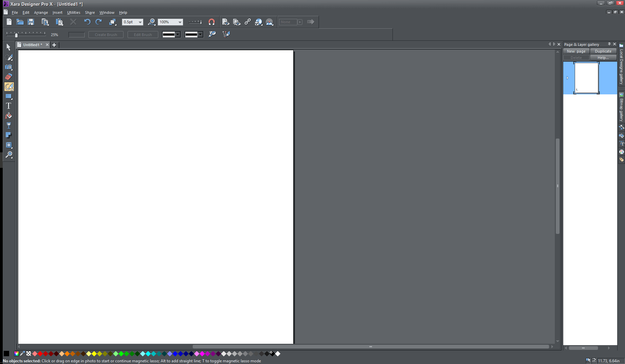Open the Local Designs gallery
625x364 pixels.
coord(622,69)
